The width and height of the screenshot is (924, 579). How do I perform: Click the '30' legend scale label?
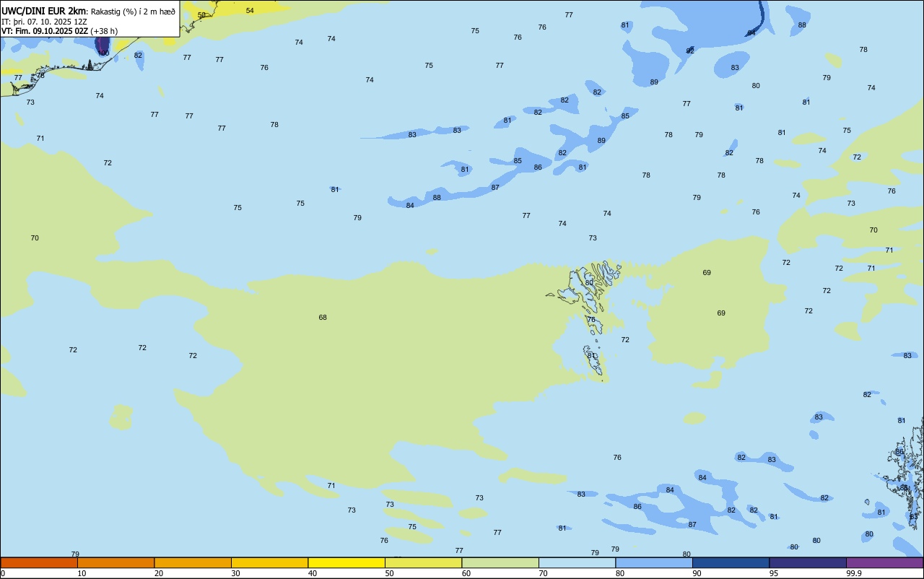(x=235, y=573)
